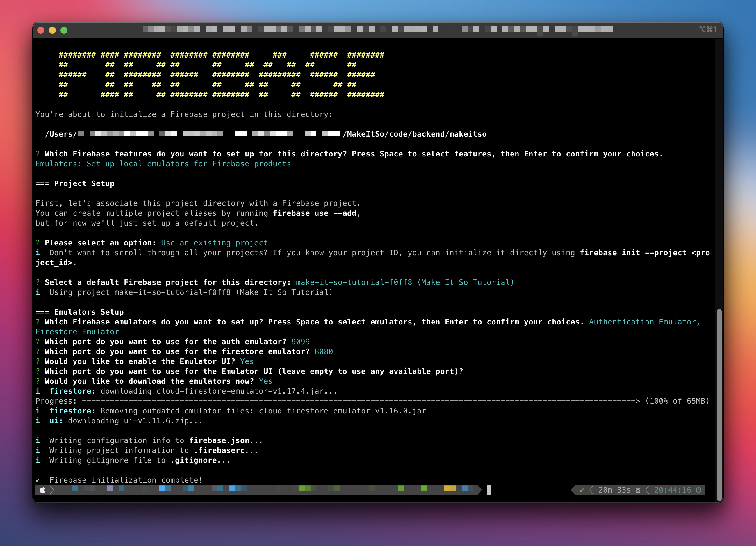Click the hourglass icon beside the 20m 33s timer

pyautogui.click(x=638, y=490)
